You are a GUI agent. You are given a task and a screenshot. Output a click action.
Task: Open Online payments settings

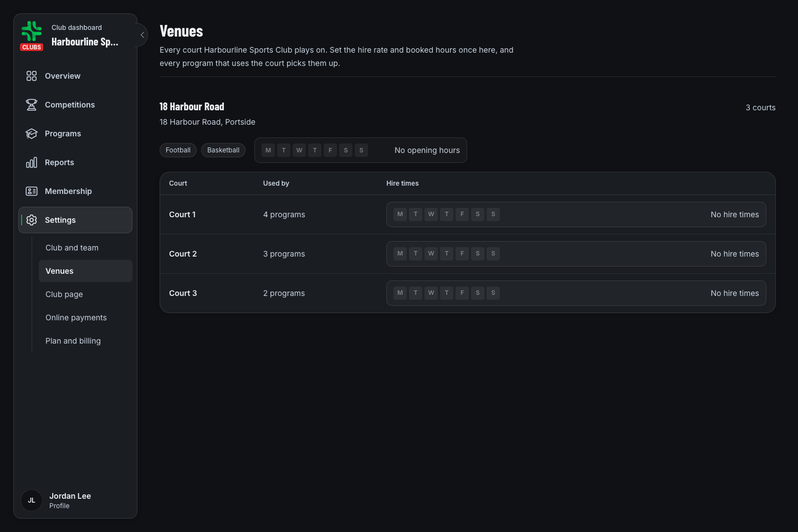85,318
